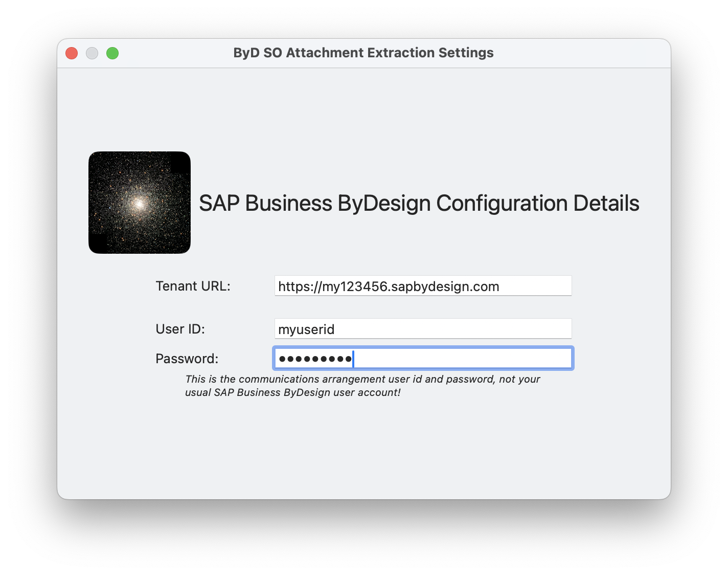Click the ByD SO Attachment Extraction Settings title
The height and width of the screenshot is (575, 728).
pyautogui.click(x=363, y=53)
